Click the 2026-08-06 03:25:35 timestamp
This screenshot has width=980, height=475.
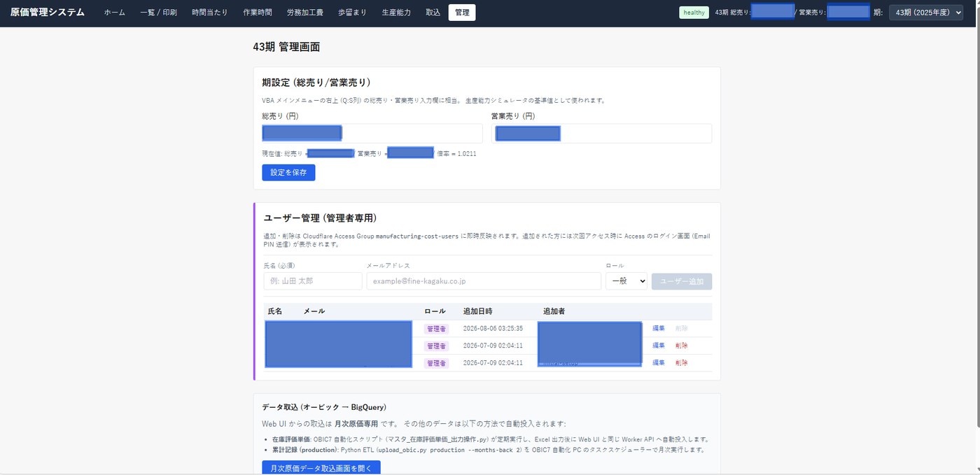pyautogui.click(x=493, y=328)
